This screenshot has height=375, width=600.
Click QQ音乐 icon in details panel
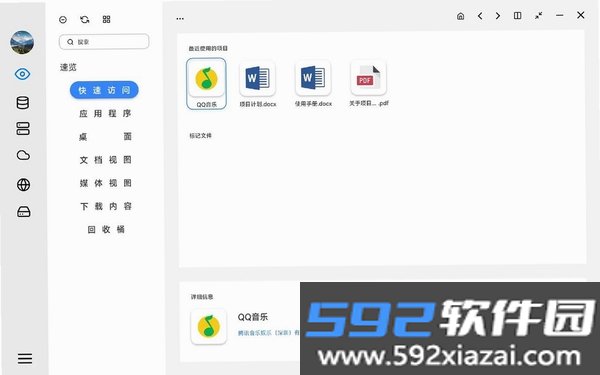[x=209, y=326]
